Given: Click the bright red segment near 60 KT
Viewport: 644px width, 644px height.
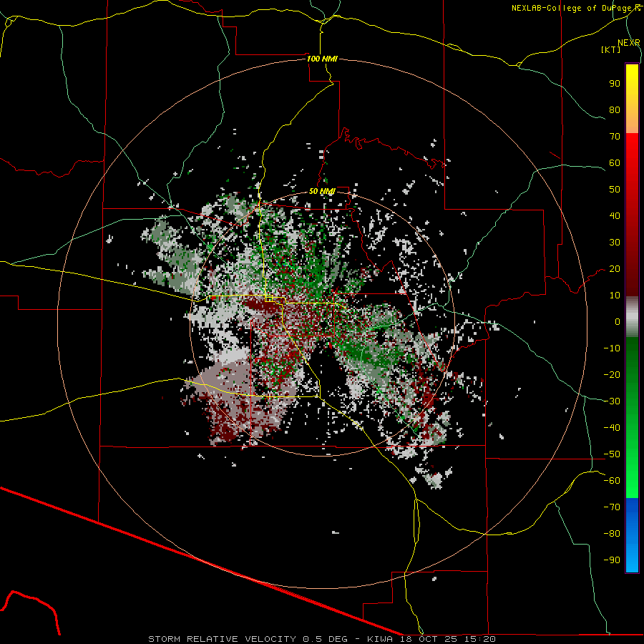Looking at the screenshot, I should [x=632, y=160].
